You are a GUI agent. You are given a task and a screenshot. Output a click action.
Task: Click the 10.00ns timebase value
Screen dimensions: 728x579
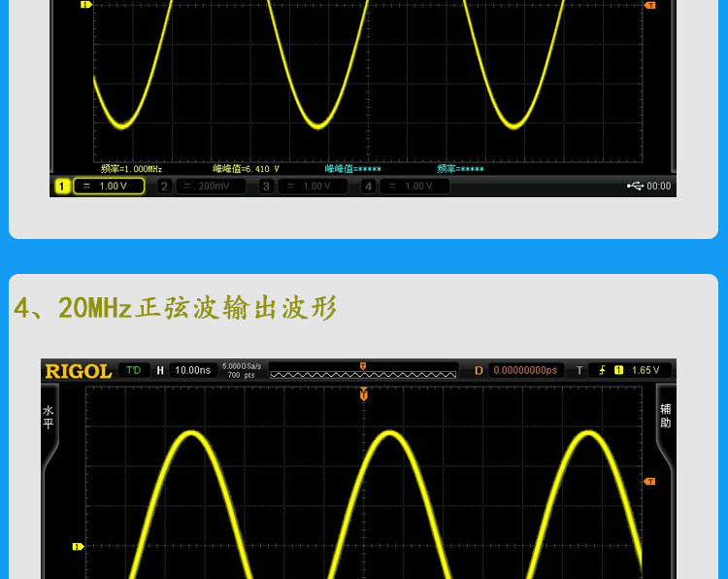pyautogui.click(x=193, y=370)
